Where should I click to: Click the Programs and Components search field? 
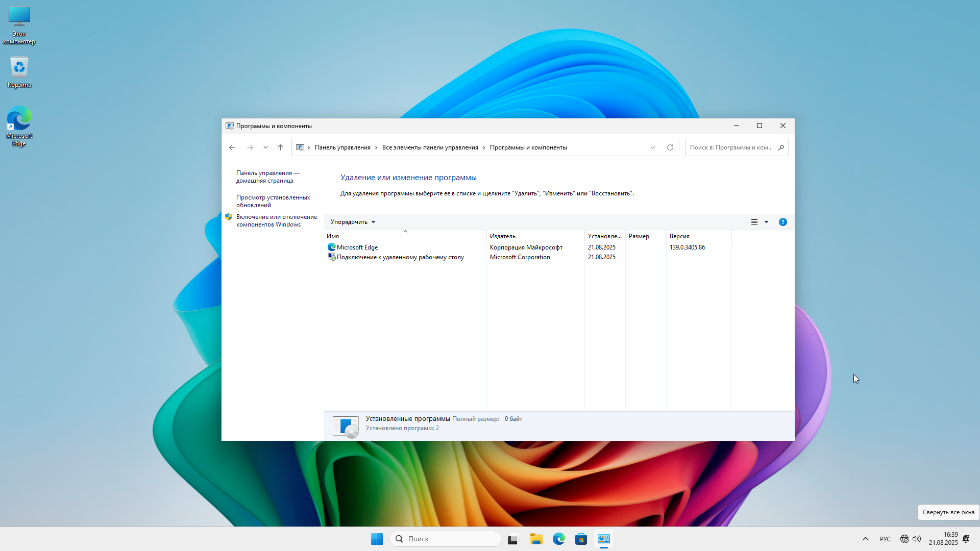pos(731,147)
